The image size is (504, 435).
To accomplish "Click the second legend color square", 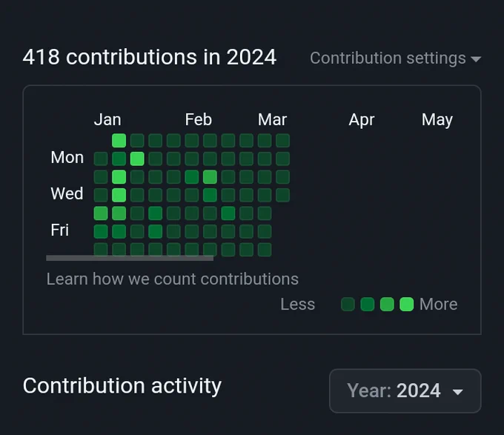I will pyautogui.click(x=368, y=305).
